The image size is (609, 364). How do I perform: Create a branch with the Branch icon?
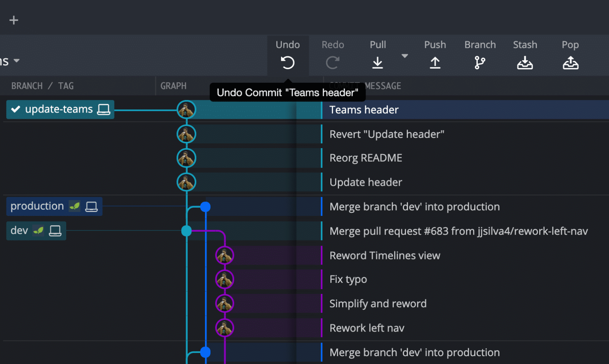click(480, 63)
